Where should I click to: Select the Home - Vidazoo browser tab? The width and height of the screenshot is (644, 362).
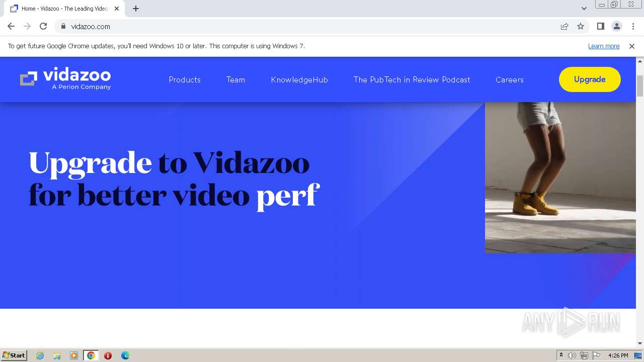63,9
